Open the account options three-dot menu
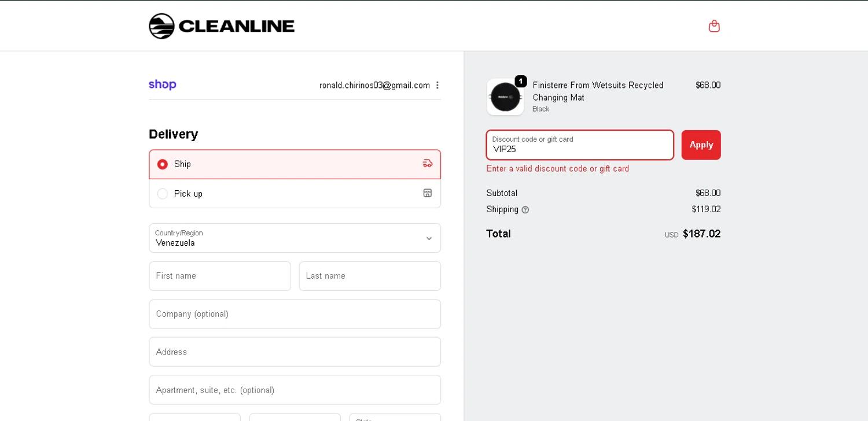 coord(437,85)
